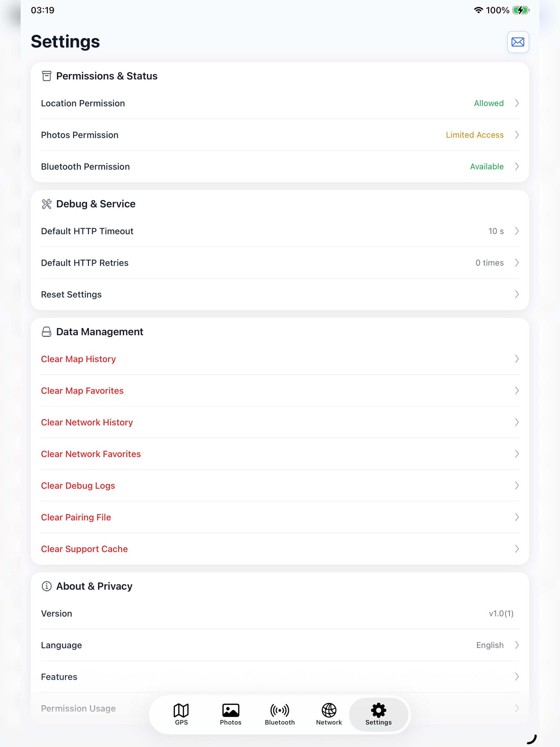This screenshot has width=560, height=747.
Task: Open Location Permission chevron
Action: [x=517, y=103]
